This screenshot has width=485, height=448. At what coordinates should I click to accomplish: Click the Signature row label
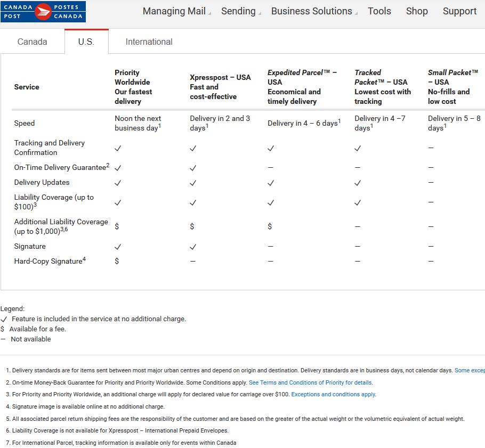click(30, 247)
